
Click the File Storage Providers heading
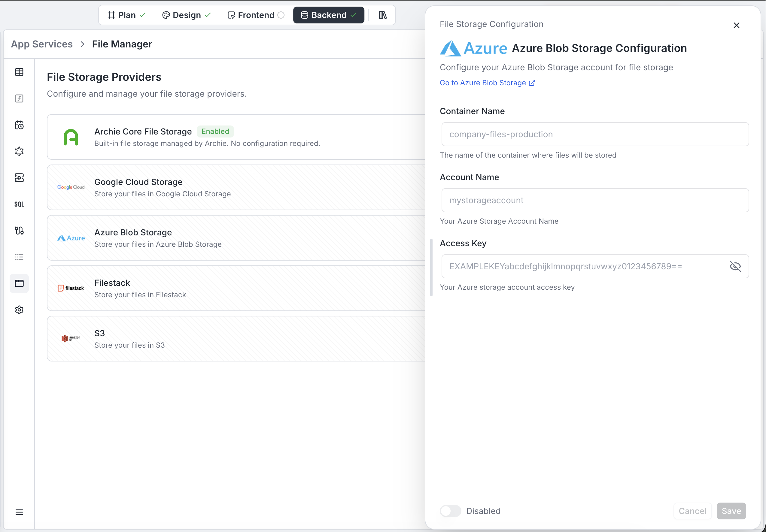[x=104, y=77]
